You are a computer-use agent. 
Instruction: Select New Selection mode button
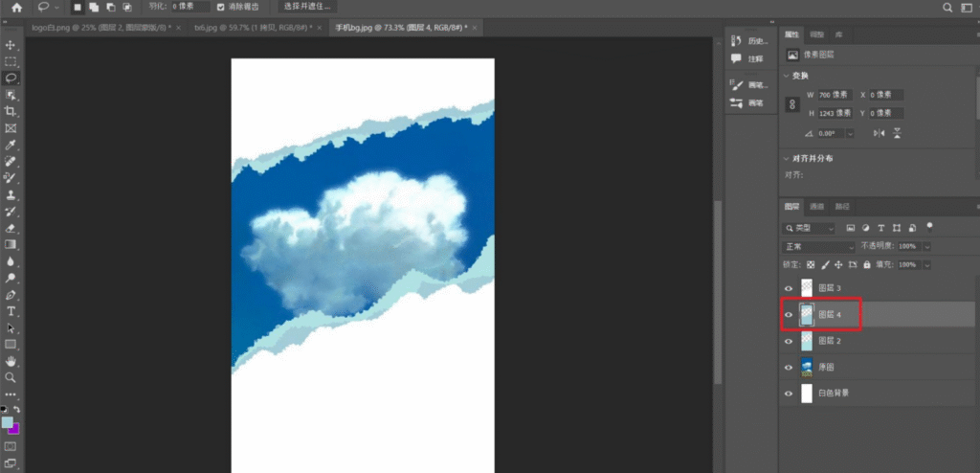78,8
